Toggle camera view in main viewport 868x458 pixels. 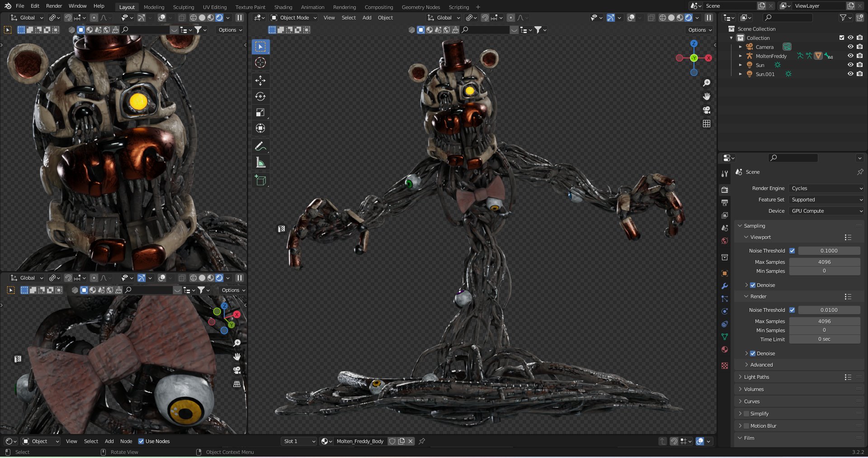click(707, 110)
